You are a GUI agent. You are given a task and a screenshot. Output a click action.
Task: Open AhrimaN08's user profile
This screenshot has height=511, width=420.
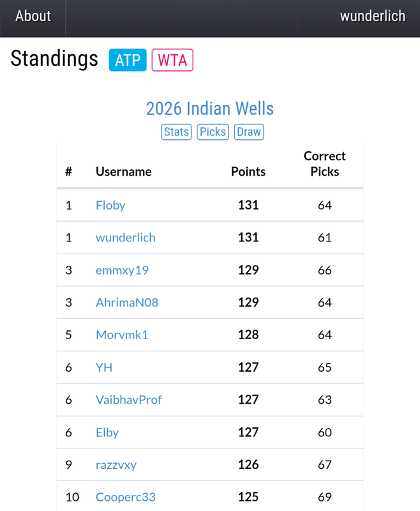click(127, 302)
